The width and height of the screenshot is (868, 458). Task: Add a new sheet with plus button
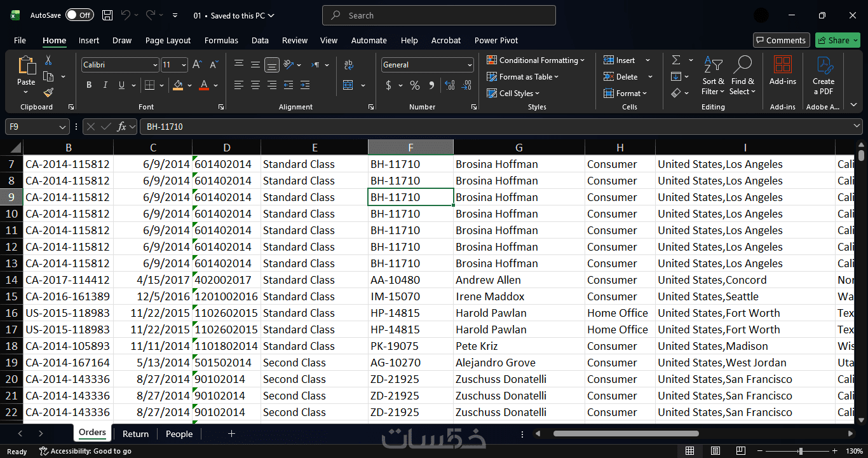click(231, 434)
